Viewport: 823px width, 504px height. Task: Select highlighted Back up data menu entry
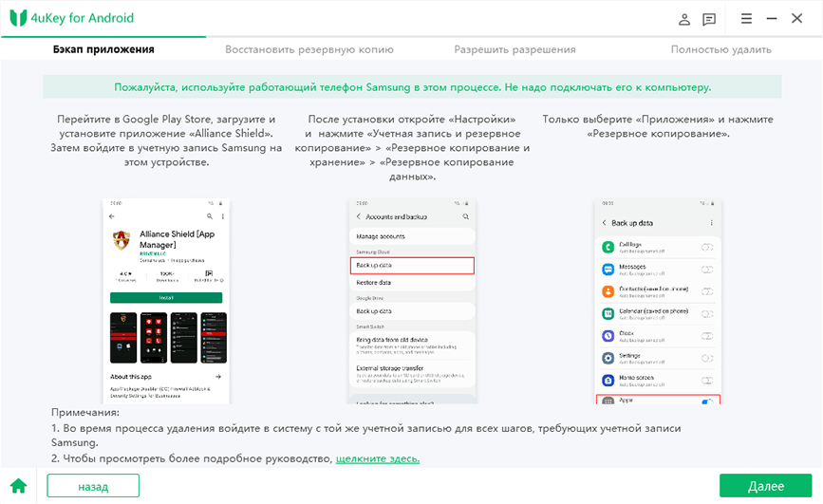coord(411,265)
